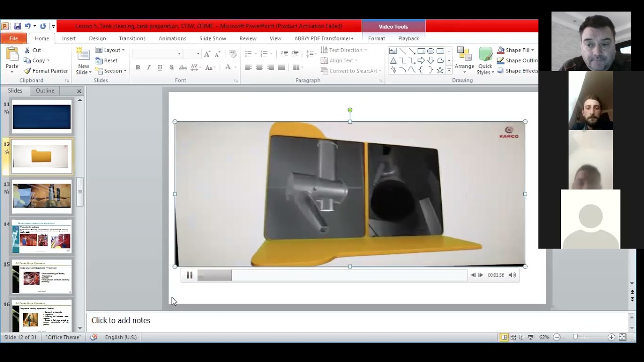Justify the text alignment

tap(281, 67)
